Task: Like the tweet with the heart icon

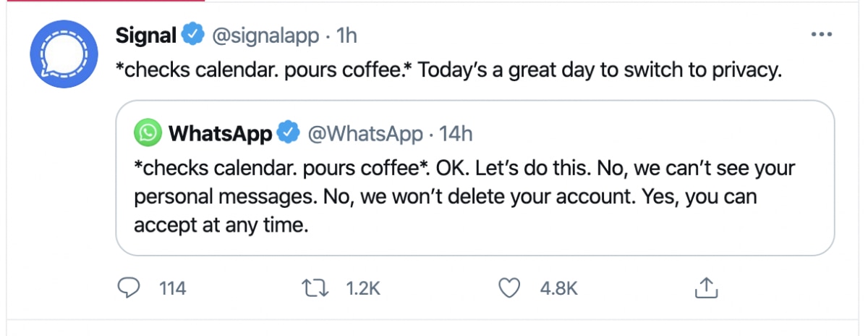Action: 511,288
